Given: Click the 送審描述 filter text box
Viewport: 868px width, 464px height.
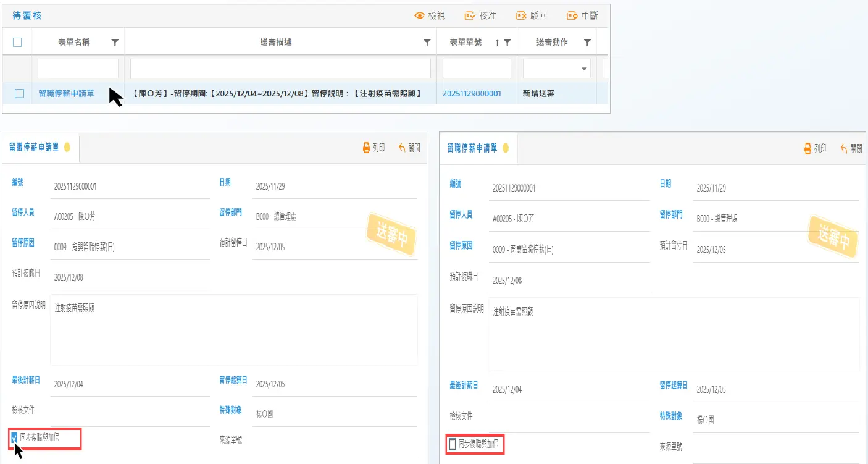Looking at the screenshot, I should coord(280,69).
